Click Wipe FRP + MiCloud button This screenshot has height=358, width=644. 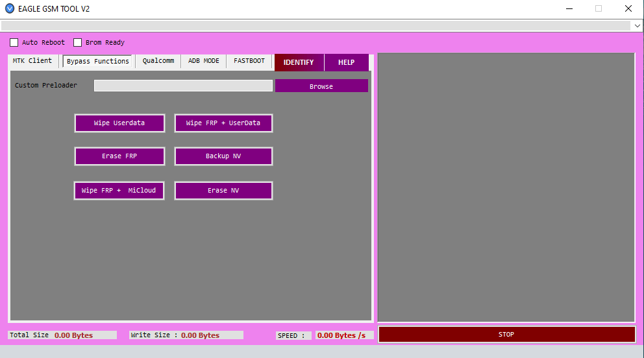(119, 191)
